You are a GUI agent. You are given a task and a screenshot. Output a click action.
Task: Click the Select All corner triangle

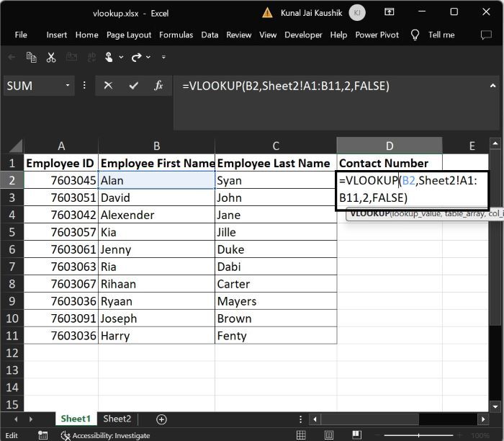click(x=16, y=146)
